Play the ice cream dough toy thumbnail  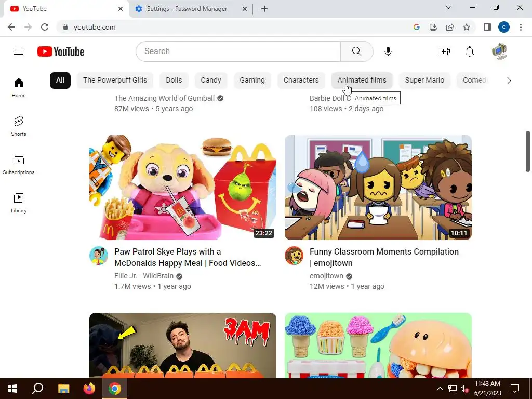pyautogui.click(x=378, y=345)
